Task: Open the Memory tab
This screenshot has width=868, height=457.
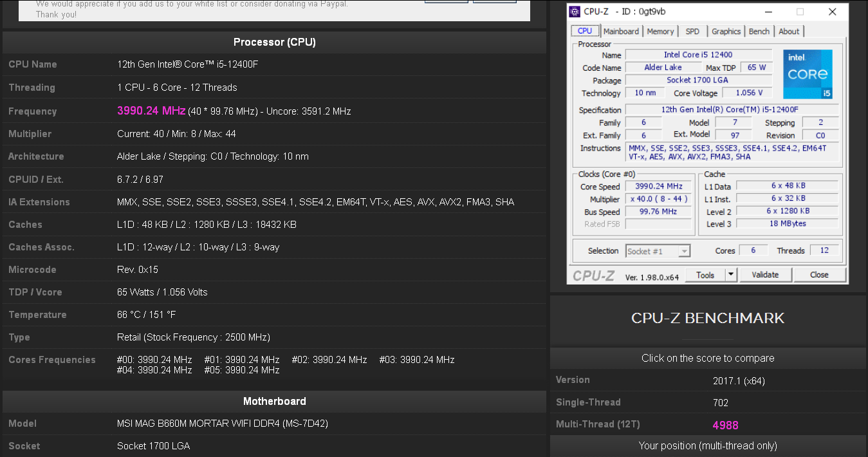Action: pyautogui.click(x=660, y=32)
